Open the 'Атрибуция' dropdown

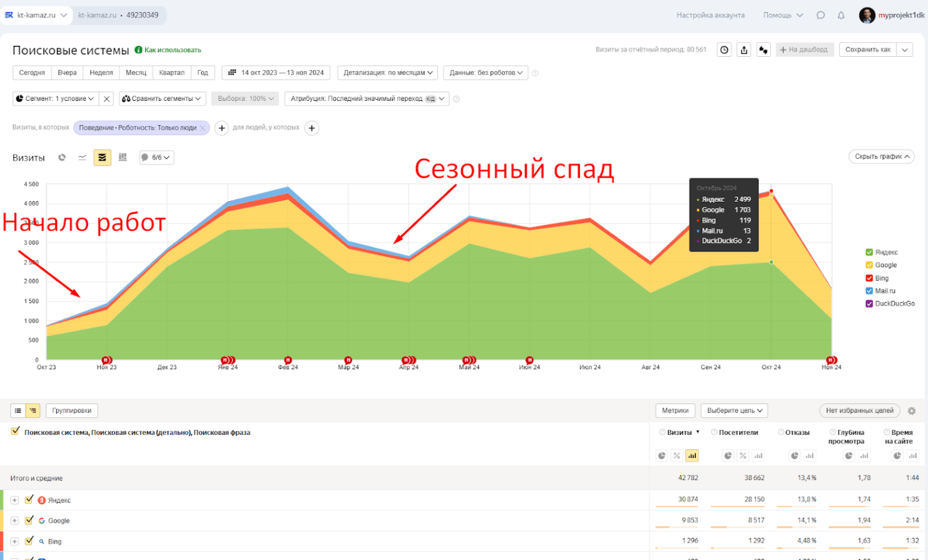pos(367,98)
